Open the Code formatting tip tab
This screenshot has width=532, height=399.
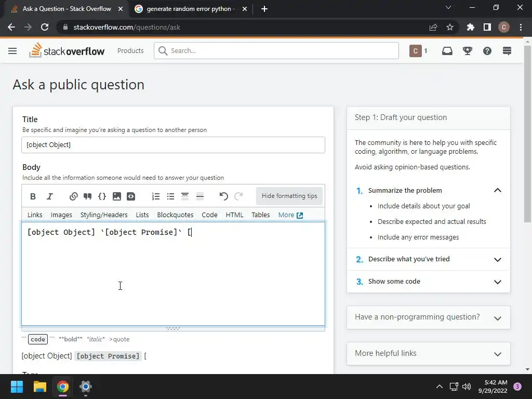click(x=209, y=215)
